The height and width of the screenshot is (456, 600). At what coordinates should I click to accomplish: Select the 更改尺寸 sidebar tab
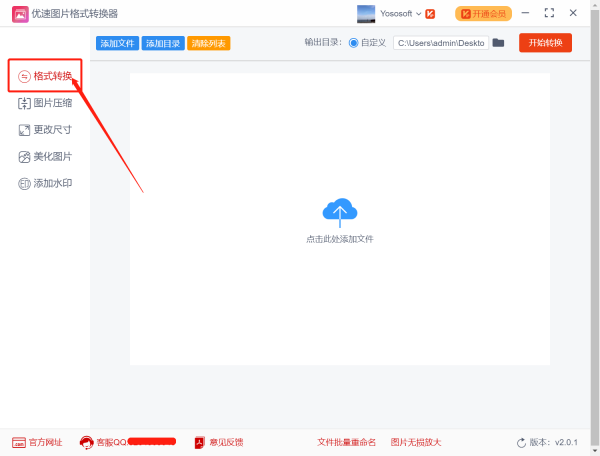45,130
